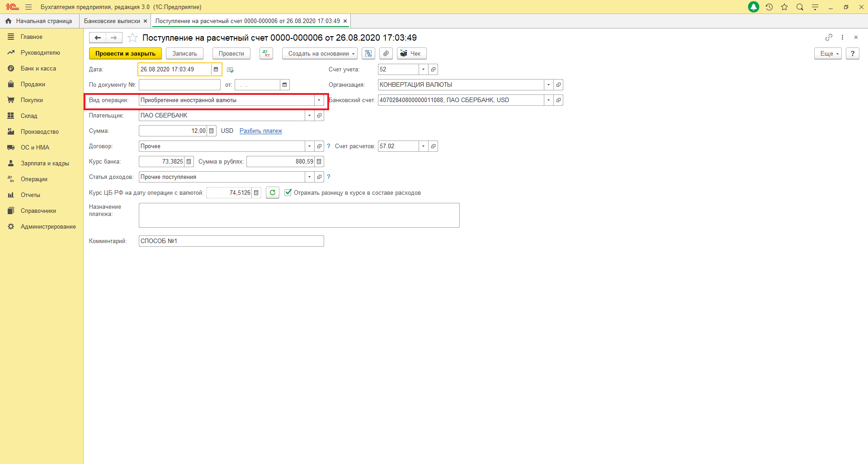The height and width of the screenshot is (464, 868).
Task: Expand the Вид операции dropdown
Action: click(319, 100)
